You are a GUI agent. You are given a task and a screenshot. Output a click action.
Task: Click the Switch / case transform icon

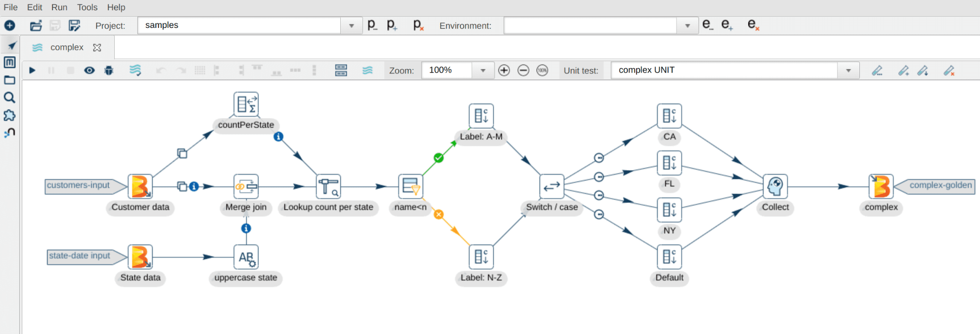552,187
